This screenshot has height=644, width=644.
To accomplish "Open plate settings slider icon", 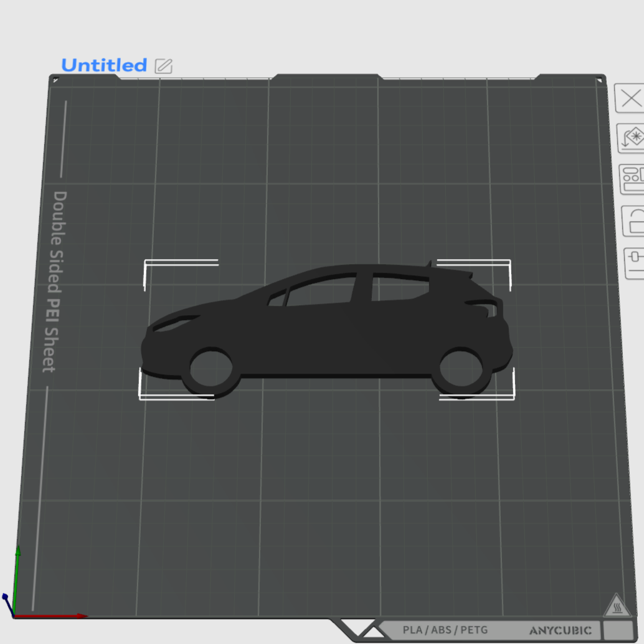I will point(635,263).
